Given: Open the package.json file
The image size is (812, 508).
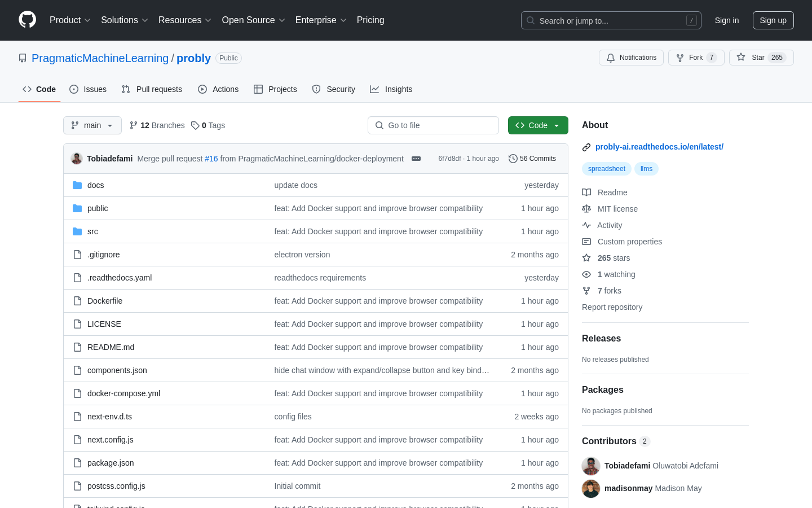Looking at the screenshot, I should (111, 463).
